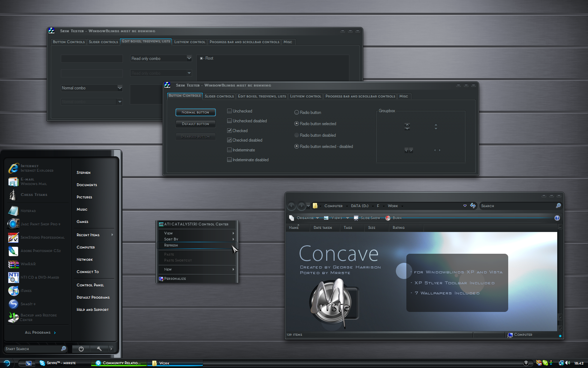Click ATI Catalyst Control Center menu entry
Image resolution: width=588 pixels, height=368 pixels.
point(197,224)
